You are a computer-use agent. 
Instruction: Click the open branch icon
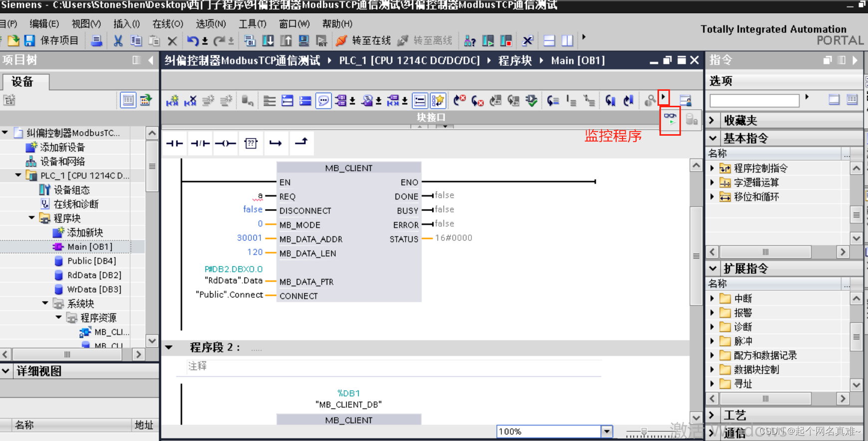[275, 144]
